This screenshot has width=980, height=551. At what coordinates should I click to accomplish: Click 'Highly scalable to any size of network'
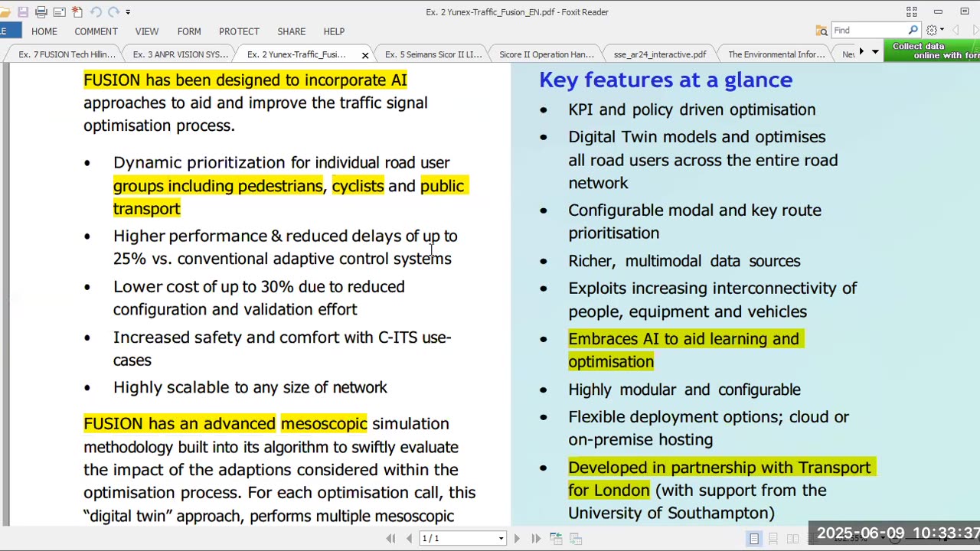tap(250, 388)
